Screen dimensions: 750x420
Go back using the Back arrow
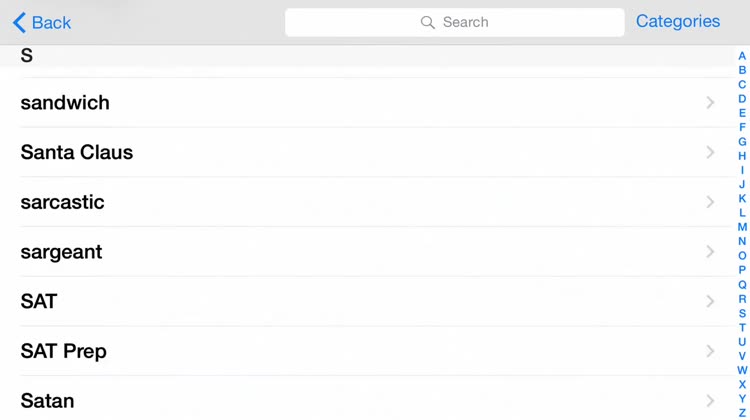[42, 22]
